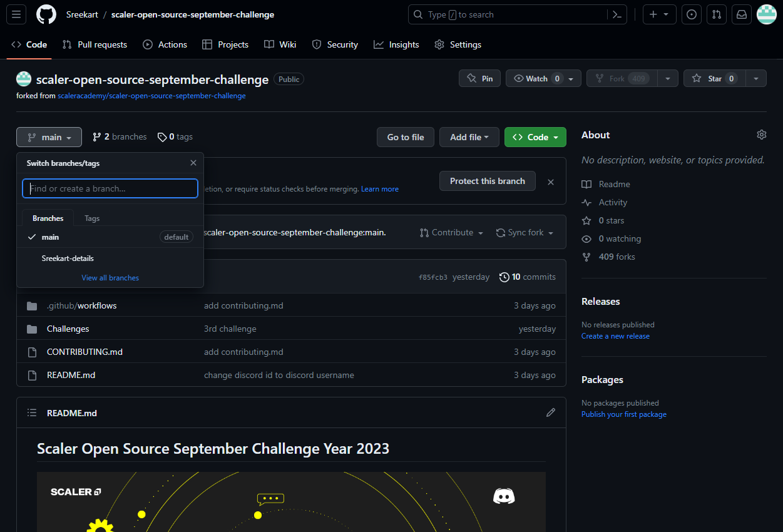Pin this repository
The image size is (783, 532).
coord(479,78)
